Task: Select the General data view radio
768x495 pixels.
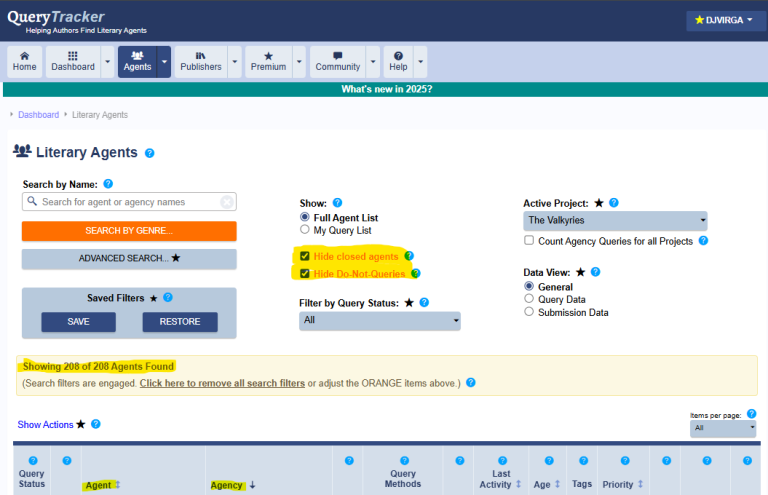Action: 529,286
